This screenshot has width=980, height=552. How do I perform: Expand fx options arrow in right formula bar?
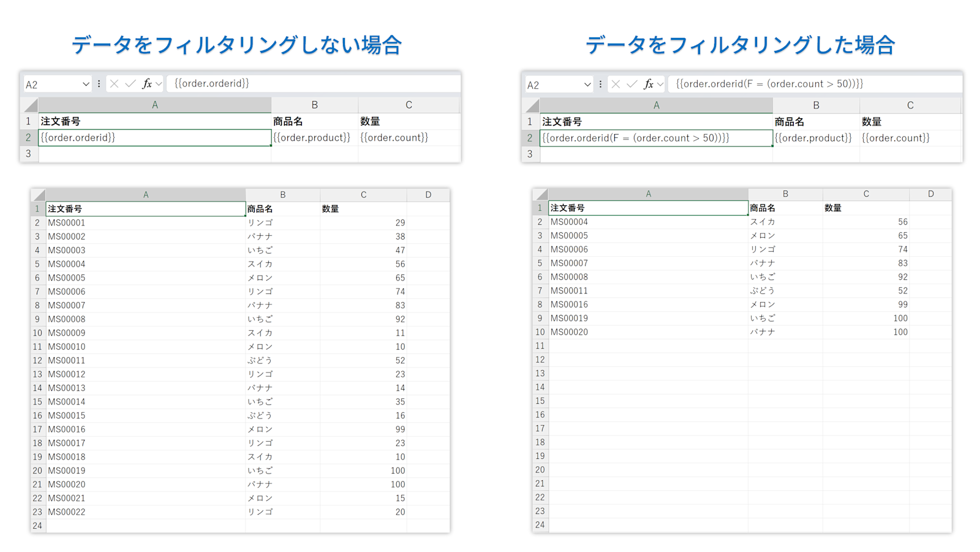click(x=660, y=85)
